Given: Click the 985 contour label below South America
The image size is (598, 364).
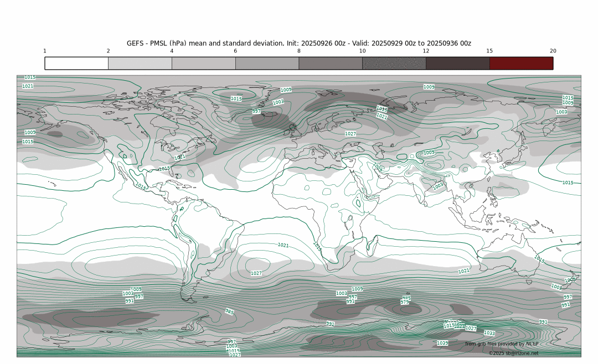Looking at the screenshot, I should coord(229,312).
